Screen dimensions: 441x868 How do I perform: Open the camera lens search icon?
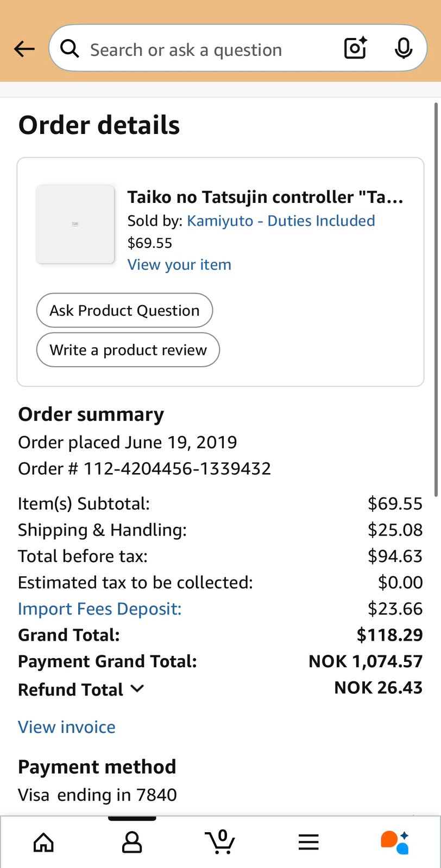pyautogui.click(x=356, y=48)
